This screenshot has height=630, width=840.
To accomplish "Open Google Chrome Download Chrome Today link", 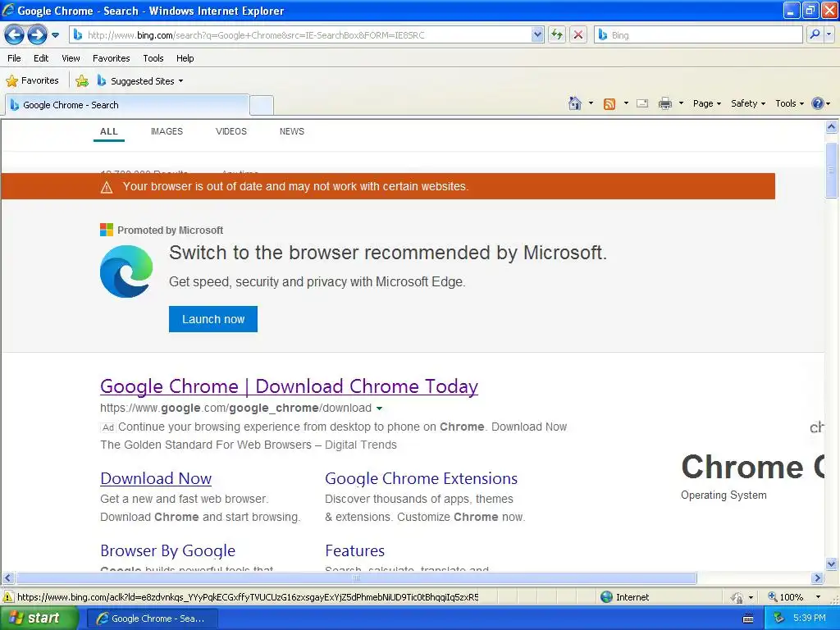I will (x=289, y=386).
